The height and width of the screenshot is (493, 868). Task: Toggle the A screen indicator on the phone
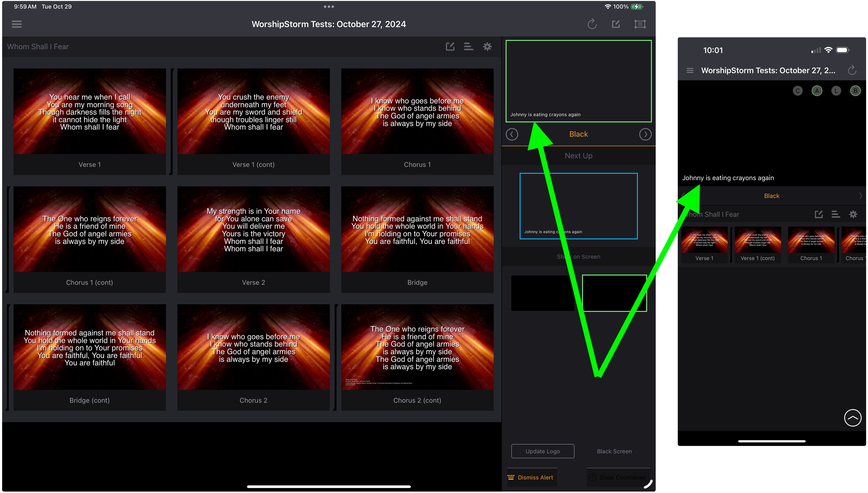pyautogui.click(x=816, y=91)
